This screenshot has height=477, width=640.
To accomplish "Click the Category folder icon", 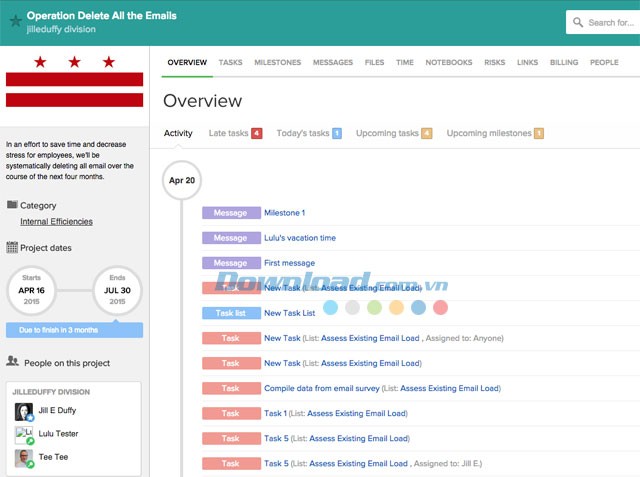I will [12, 205].
